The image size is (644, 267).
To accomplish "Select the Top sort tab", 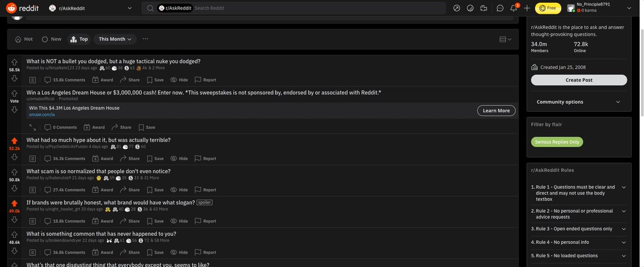I will coord(79,39).
